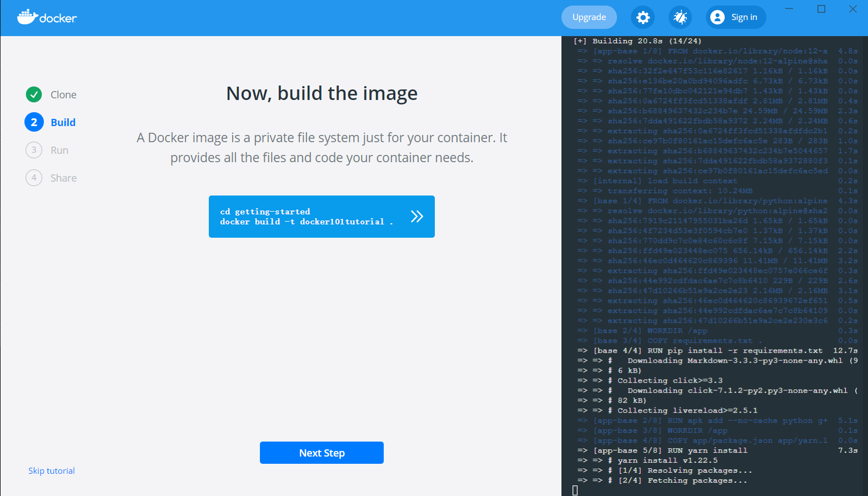Click terminal line 'RUN yarn install'
The height and width of the screenshot is (496, 868).
point(718,450)
